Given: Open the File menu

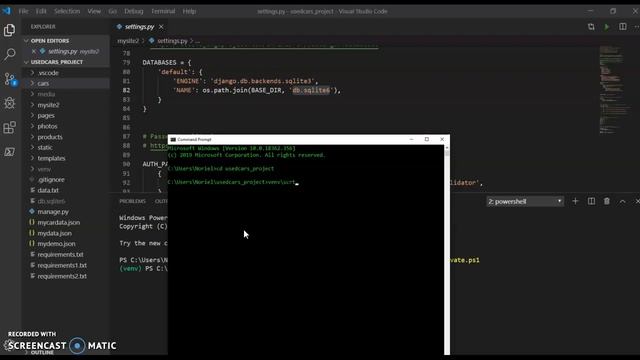Looking at the screenshot, I should [x=23, y=11].
